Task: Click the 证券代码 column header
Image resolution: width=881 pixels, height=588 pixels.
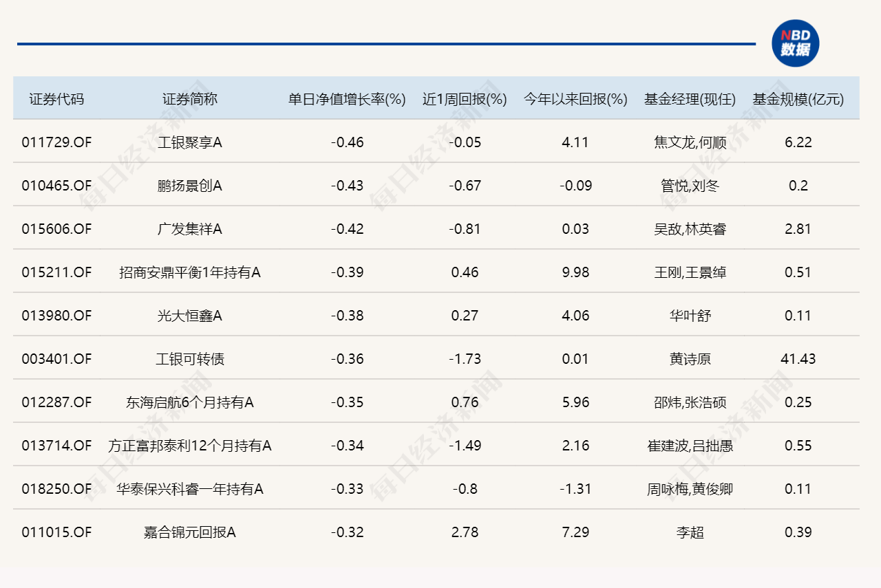Action: click(56, 99)
